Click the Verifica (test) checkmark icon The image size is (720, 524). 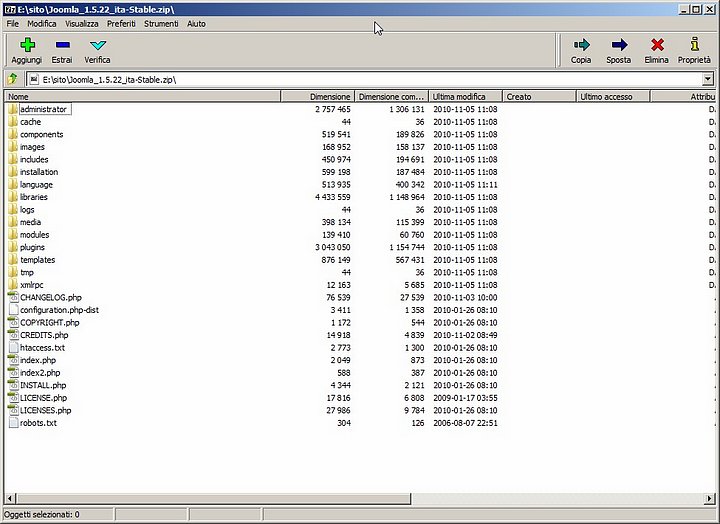click(x=98, y=45)
